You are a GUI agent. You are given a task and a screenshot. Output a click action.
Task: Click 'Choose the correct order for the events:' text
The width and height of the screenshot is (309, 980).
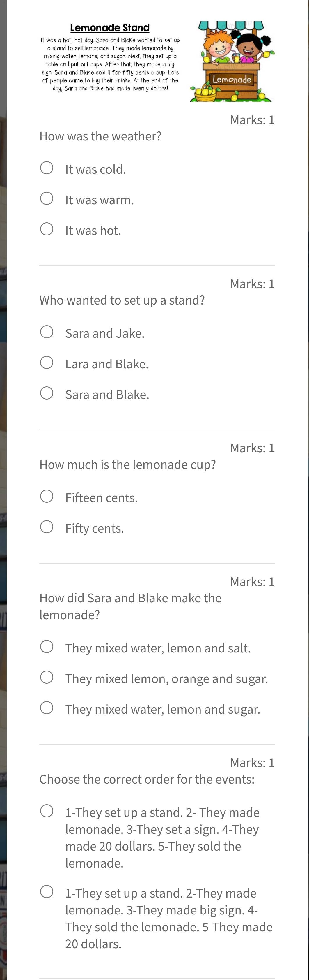[x=147, y=779]
